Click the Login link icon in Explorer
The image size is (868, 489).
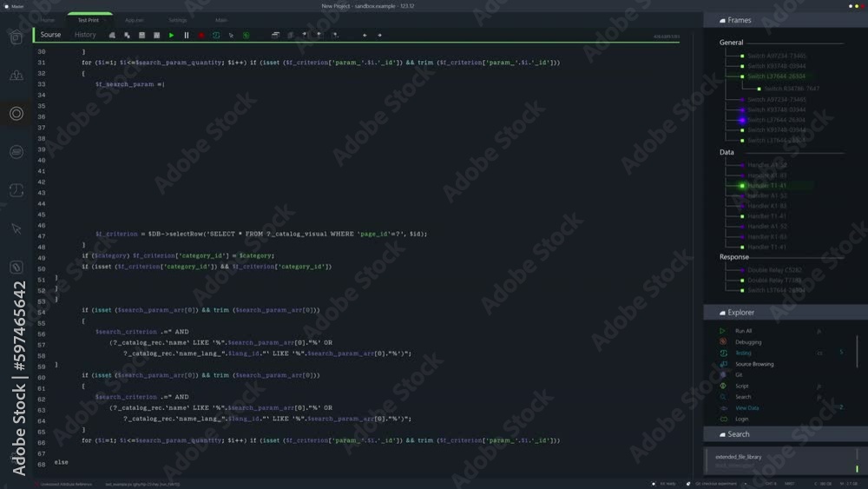click(x=723, y=420)
